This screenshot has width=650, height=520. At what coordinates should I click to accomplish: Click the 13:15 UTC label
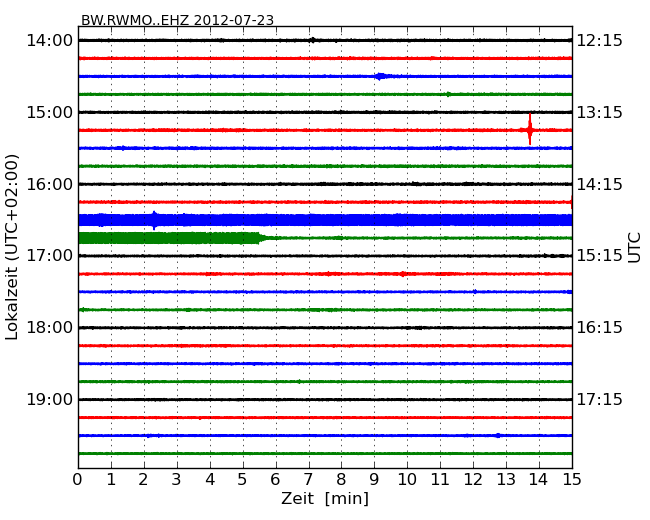pos(600,112)
